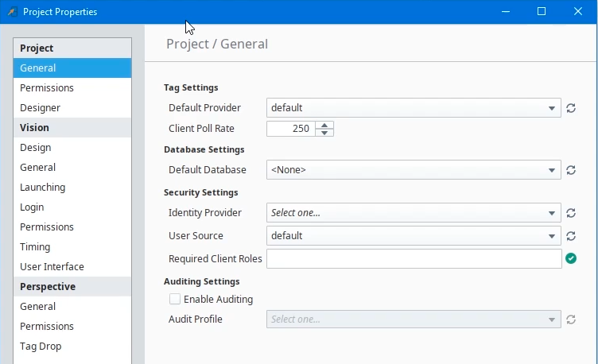Refresh the Default Provider list

(x=571, y=108)
